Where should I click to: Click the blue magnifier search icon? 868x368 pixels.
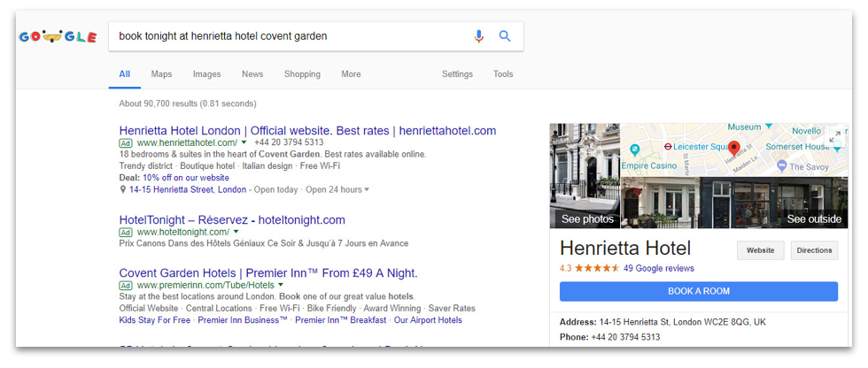(505, 36)
